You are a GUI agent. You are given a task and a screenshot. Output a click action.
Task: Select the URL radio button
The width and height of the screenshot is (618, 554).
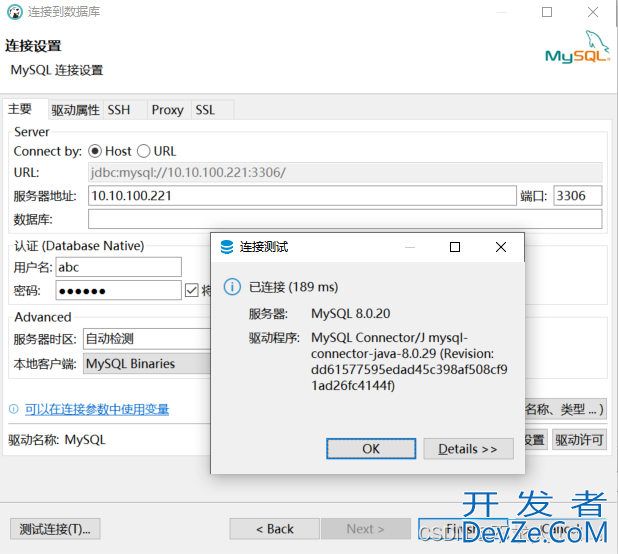click(x=143, y=151)
